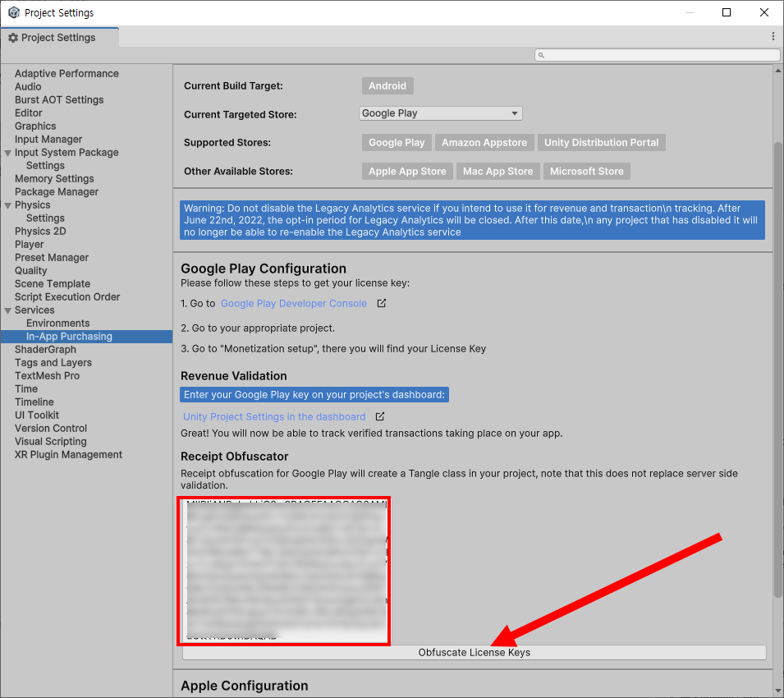Select Burst AOT Settings category

tap(59, 99)
